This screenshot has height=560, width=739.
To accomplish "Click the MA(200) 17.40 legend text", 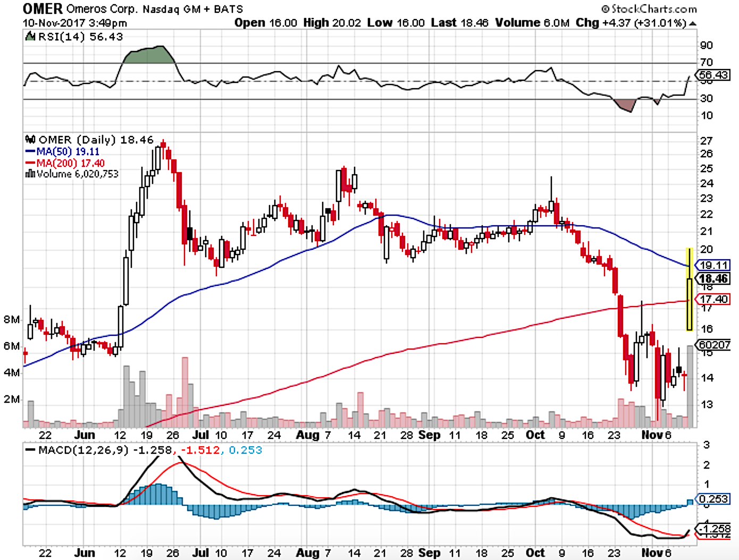I will [71, 163].
